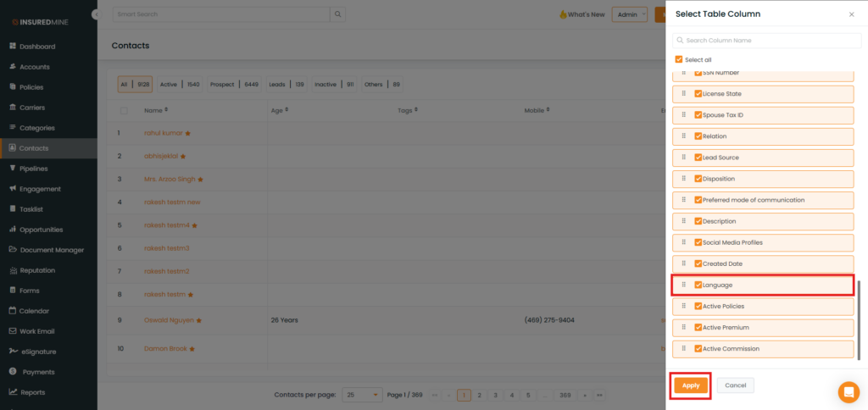
Task: Click the search magnifier button
Action: point(338,14)
